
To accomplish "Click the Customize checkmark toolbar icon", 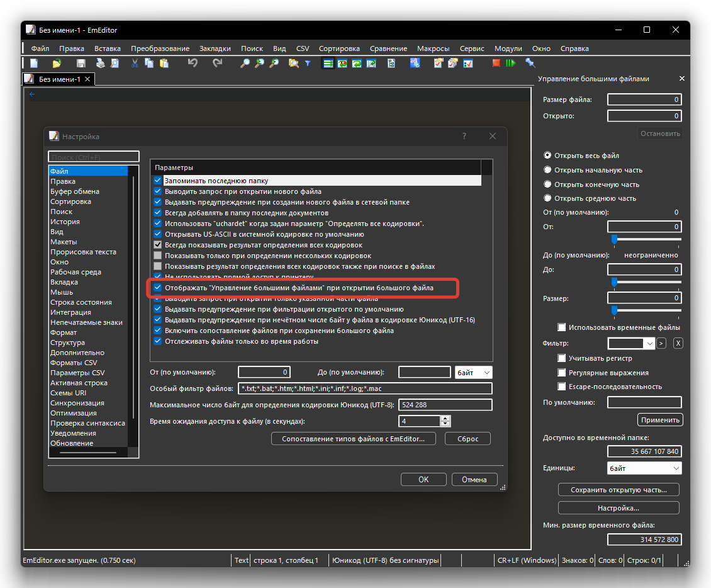I will (468, 64).
